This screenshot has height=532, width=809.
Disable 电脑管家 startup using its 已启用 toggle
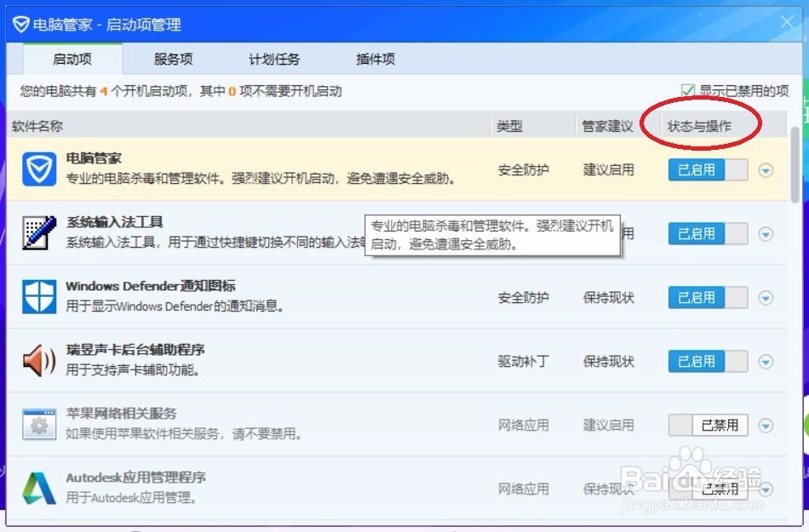[708, 170]
